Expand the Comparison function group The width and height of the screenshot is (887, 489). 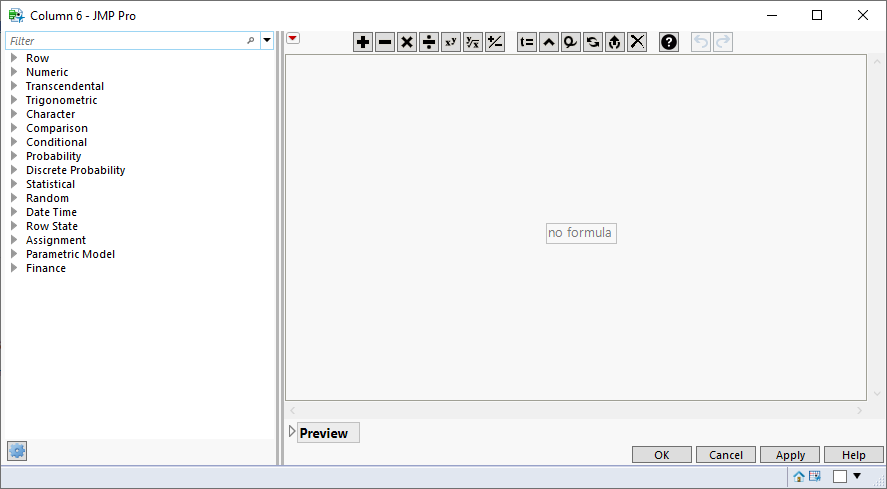tap(14, 128)
